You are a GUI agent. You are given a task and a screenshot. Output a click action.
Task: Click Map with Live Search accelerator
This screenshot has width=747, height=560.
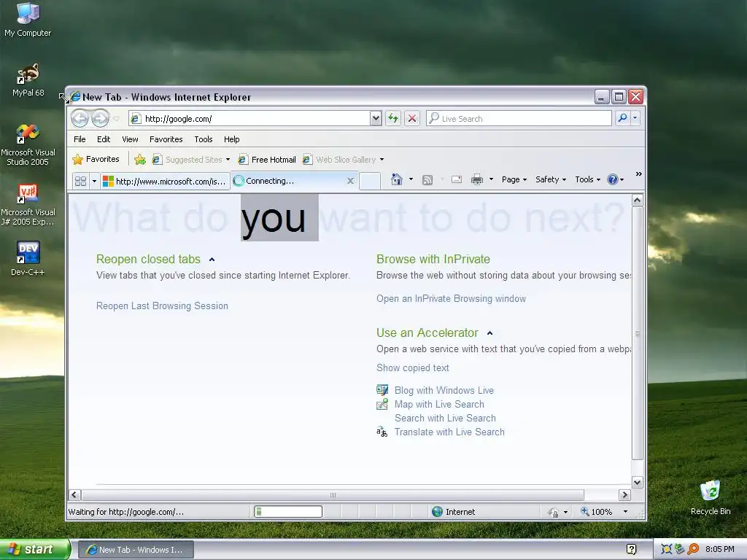pos(439,404)
